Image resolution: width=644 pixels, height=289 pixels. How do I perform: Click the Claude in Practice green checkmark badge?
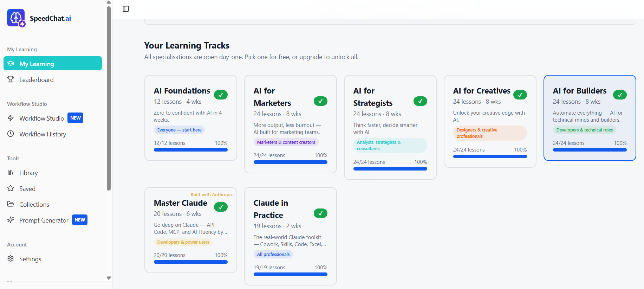tap(320, 213)
